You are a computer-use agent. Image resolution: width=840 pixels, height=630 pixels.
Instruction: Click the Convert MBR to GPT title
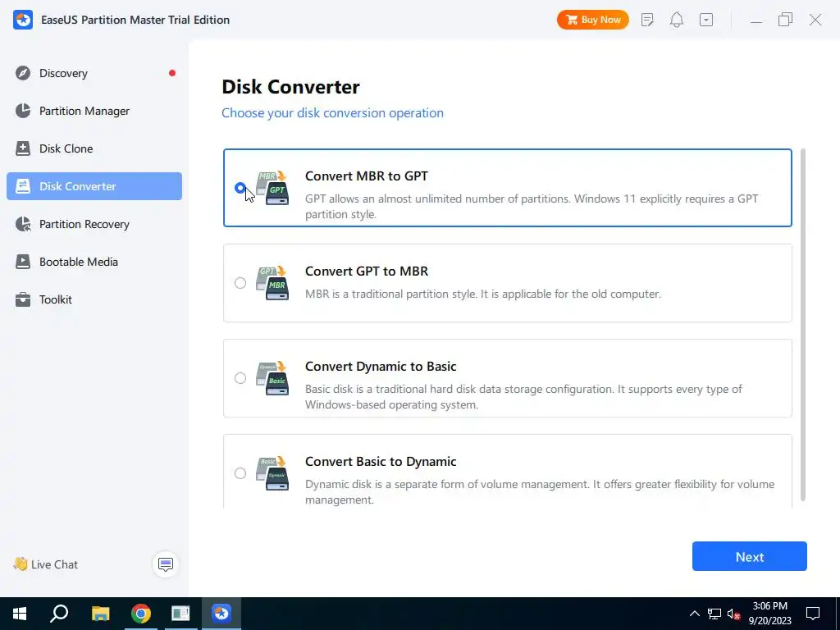click(x=367, y=176)
